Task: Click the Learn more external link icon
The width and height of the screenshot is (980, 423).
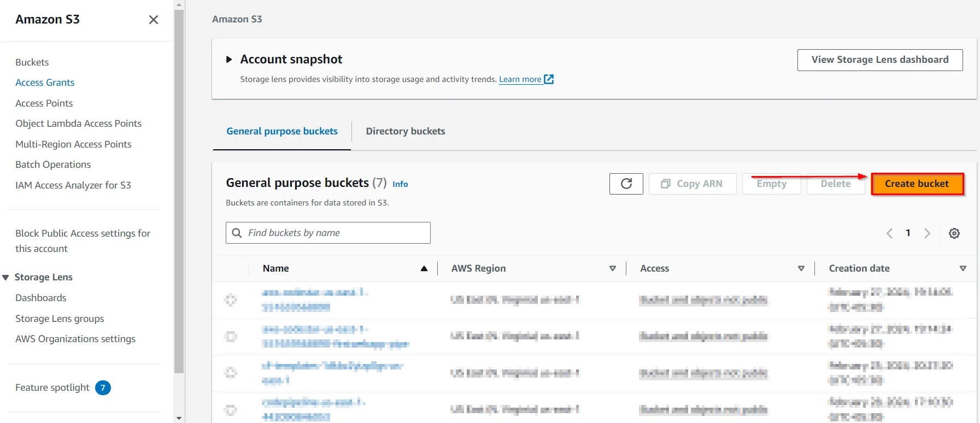Action: pyautogui.click(x=549, y=79)
